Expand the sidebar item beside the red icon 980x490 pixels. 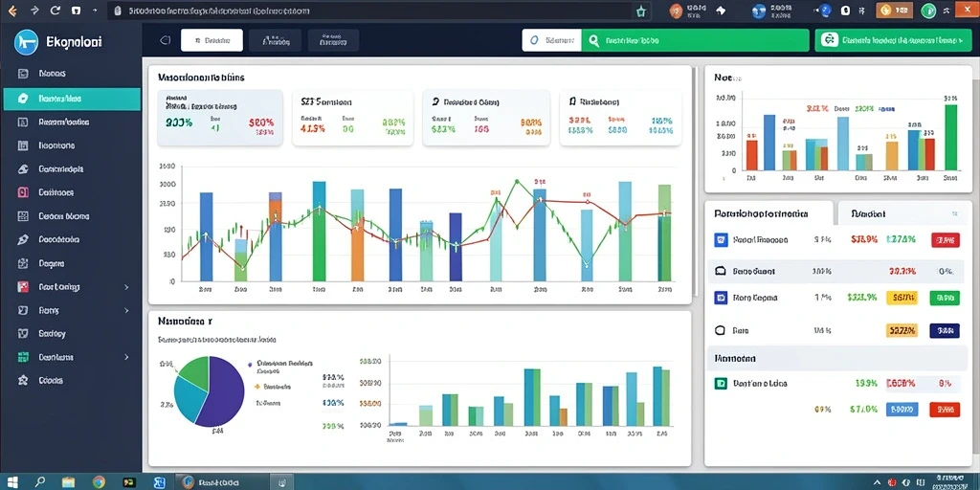pos(126,287)
